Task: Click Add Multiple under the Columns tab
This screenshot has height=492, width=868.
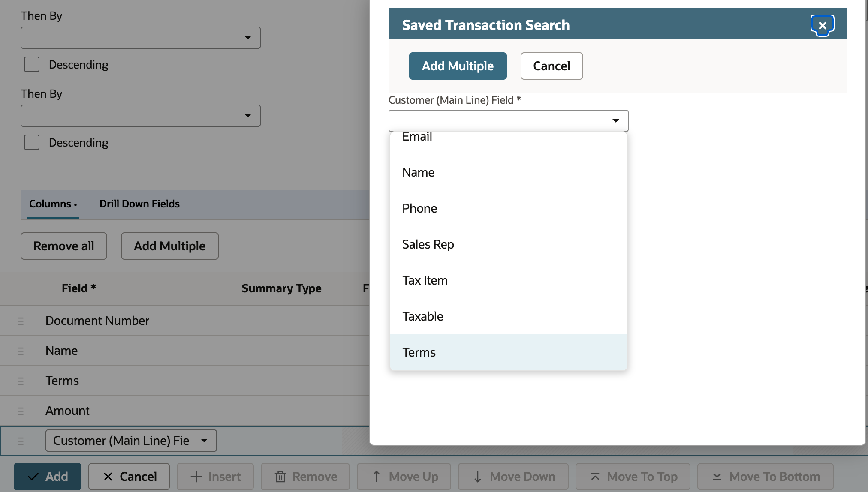Action: (170, 246)
